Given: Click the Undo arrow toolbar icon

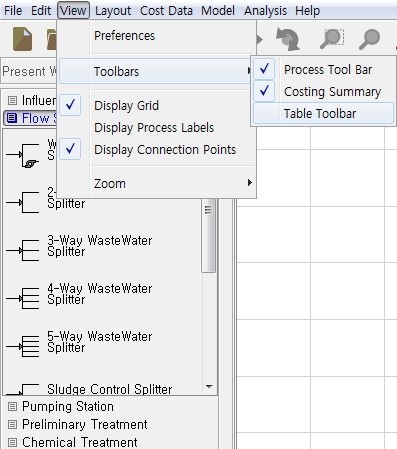Looking at the screenshot, I should (x=288, y=39).
